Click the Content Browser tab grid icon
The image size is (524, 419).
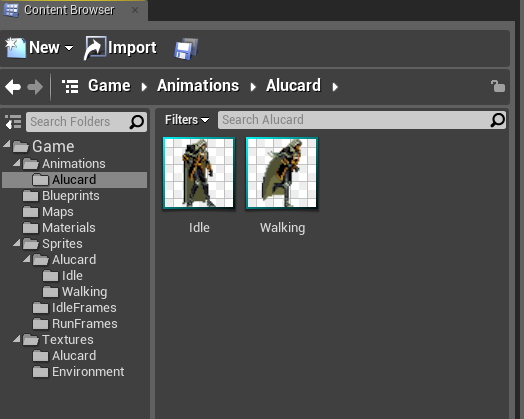click(11, 10)
